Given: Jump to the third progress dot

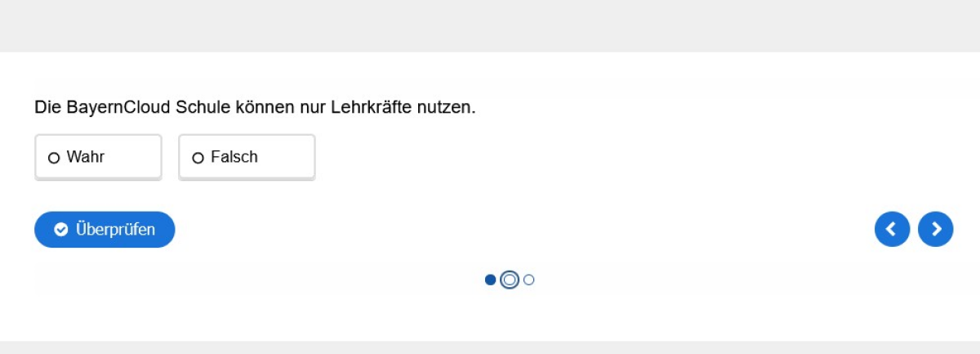Looking at the screenshot, I should (529, 280).
